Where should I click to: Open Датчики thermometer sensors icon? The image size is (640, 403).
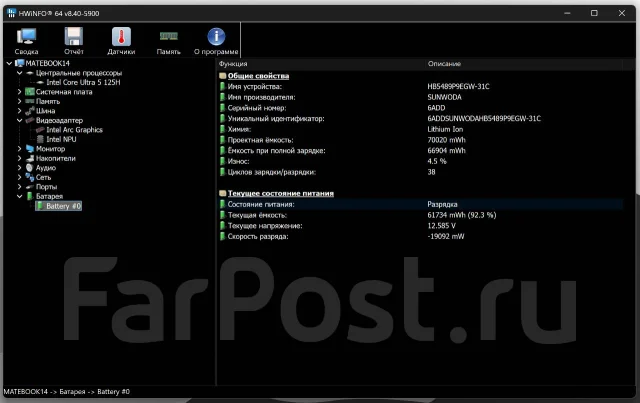tap(121, 37)
